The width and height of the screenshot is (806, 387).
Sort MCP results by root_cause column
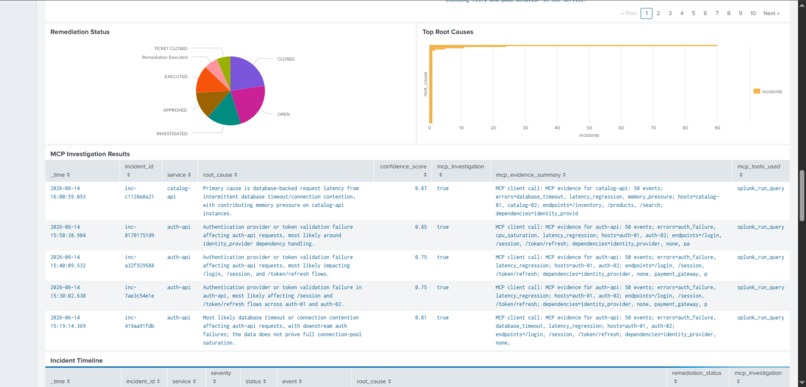click(221, 175)
